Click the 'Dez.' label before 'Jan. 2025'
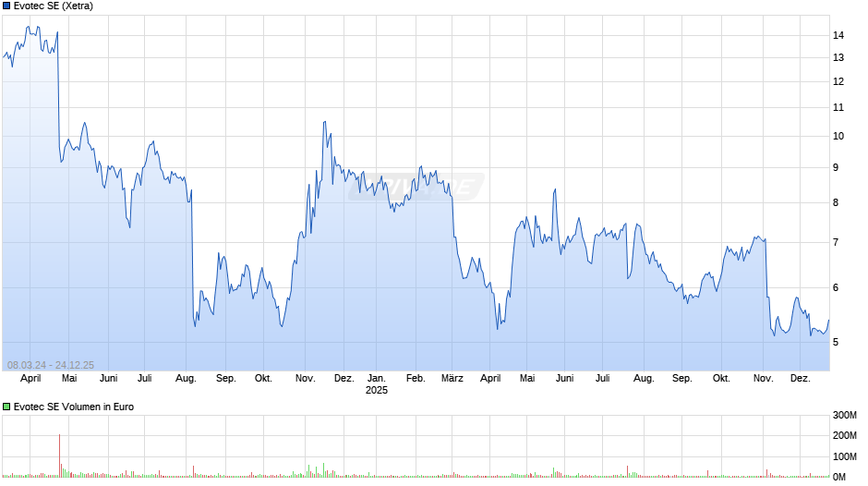This screenshot has width=868, height=486. pyautogui.click(x=344, y=379)
